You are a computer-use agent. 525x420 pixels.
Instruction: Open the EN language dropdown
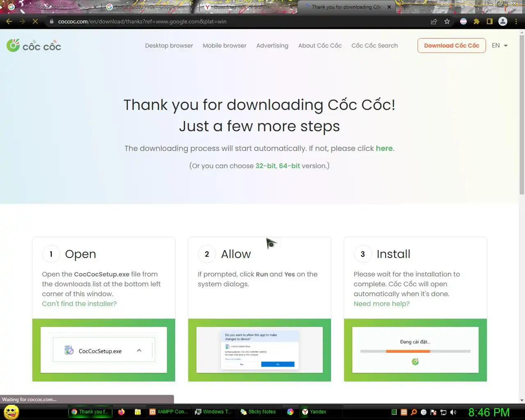(x=500, y=46)
